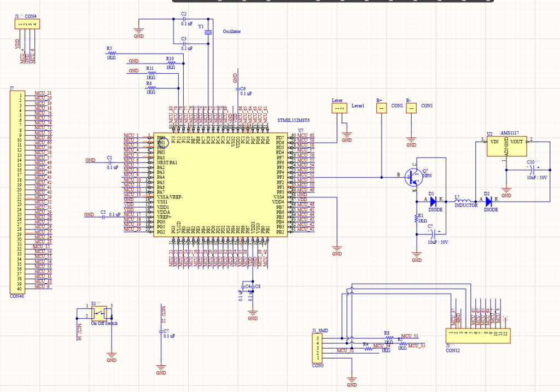
Task: Click the CON12 connector J3
Action: coord(478,336)
